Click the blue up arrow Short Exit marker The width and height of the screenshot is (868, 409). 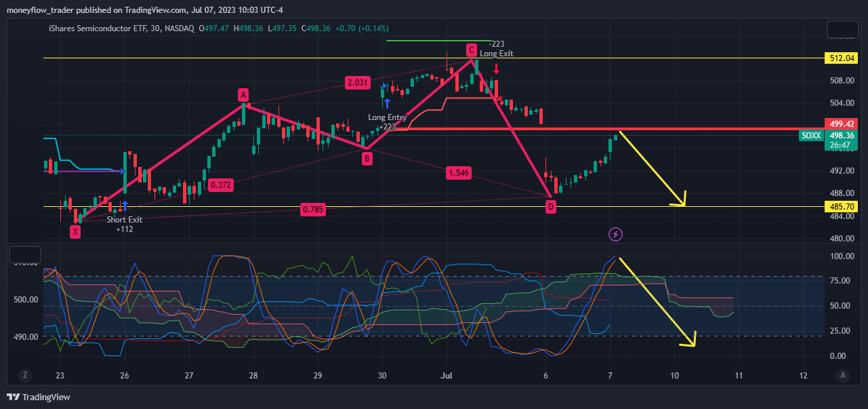[125, 206]
